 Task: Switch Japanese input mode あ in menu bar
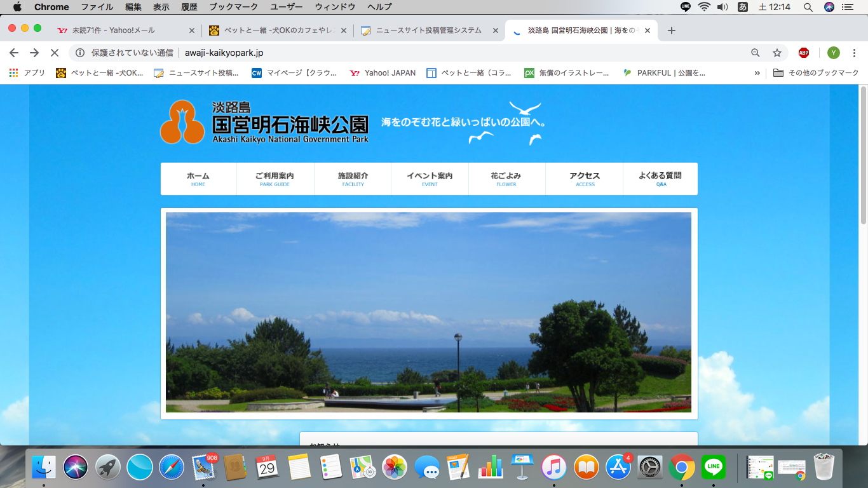pos(742,7)
